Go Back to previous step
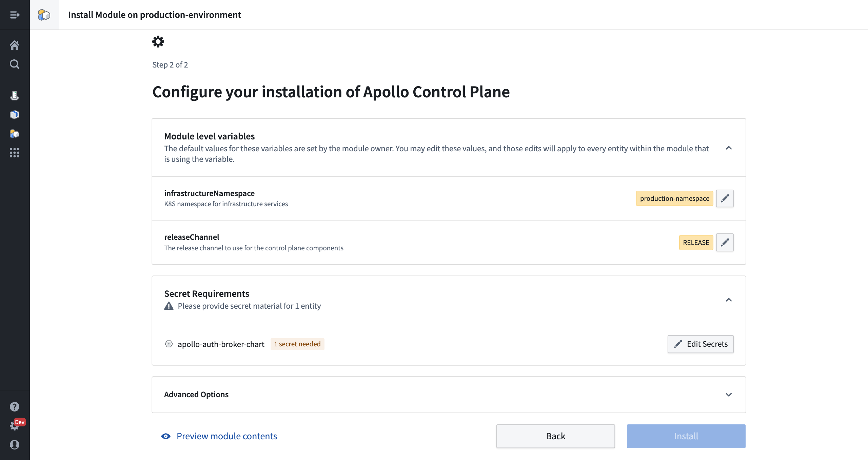Screen dimensions: 868x460 coord(556,436)
